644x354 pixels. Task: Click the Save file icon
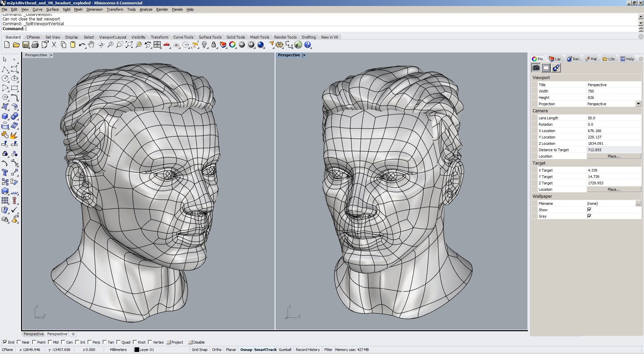[26, 45]
